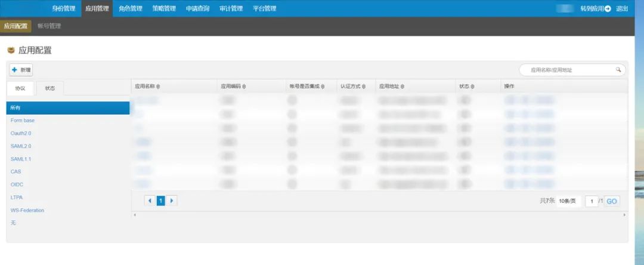Viewport: 644px width, 265px height.
Task: Switch to the 应用配置 sub-tab
Action: pyautogui.click(x=16, y=26)
